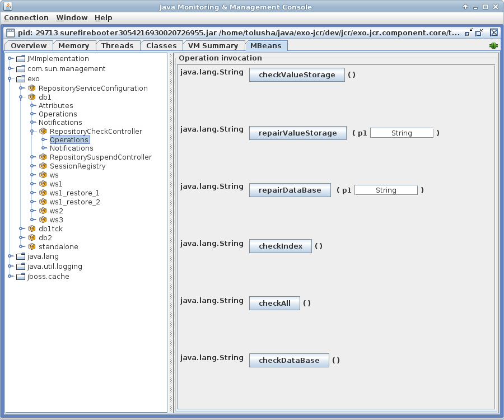The height and width of the screenshot is (420, 504).
Task: Expand the com.sun.management node
Action: pos(11,69)
